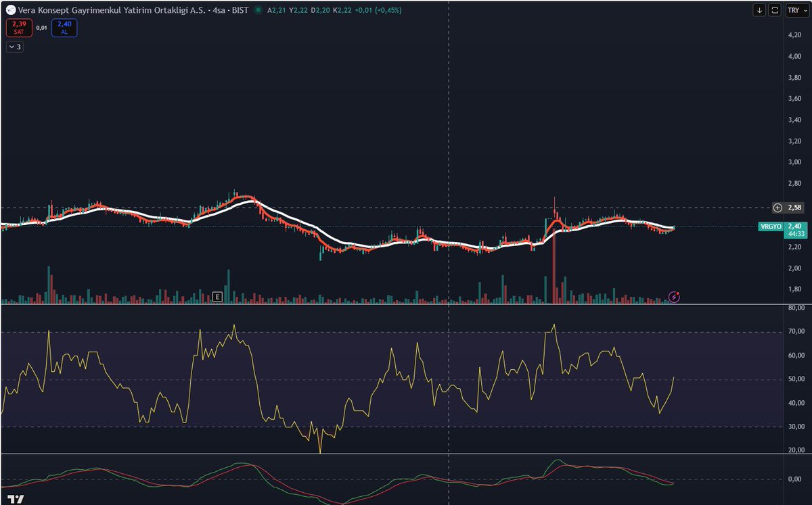This screenshot has width=812, height=505.
Task: Click the 4,20 price axis label
Action: (794, 36)
